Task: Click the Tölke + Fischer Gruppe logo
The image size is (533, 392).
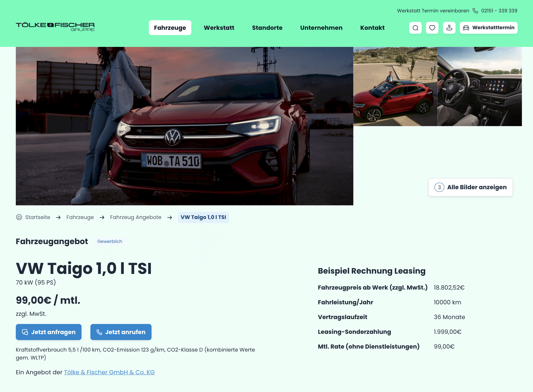Action: pyautogui.click(x=55, y=27)
